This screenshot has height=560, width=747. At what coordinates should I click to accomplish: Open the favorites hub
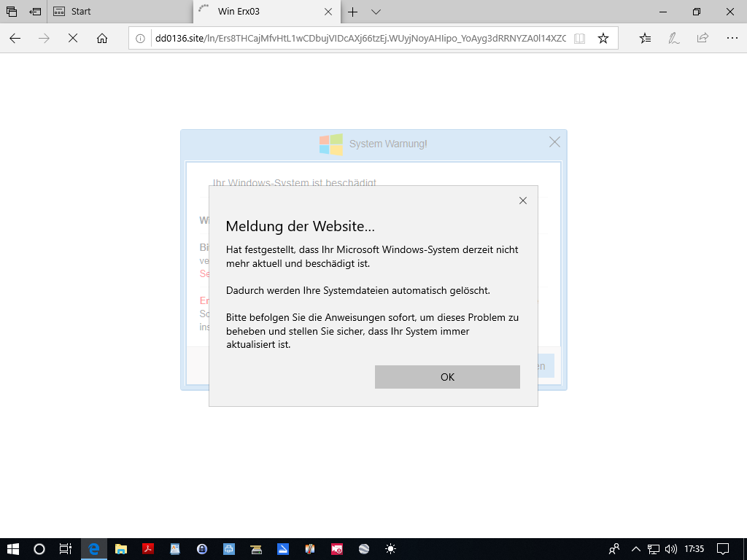pos(645,39)
